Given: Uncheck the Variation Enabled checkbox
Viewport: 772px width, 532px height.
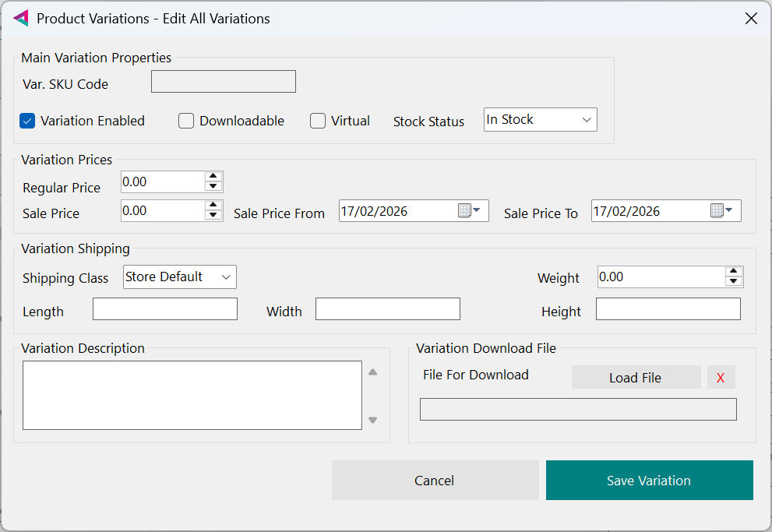Looking at the screenshot, I should tap(28, 121).
